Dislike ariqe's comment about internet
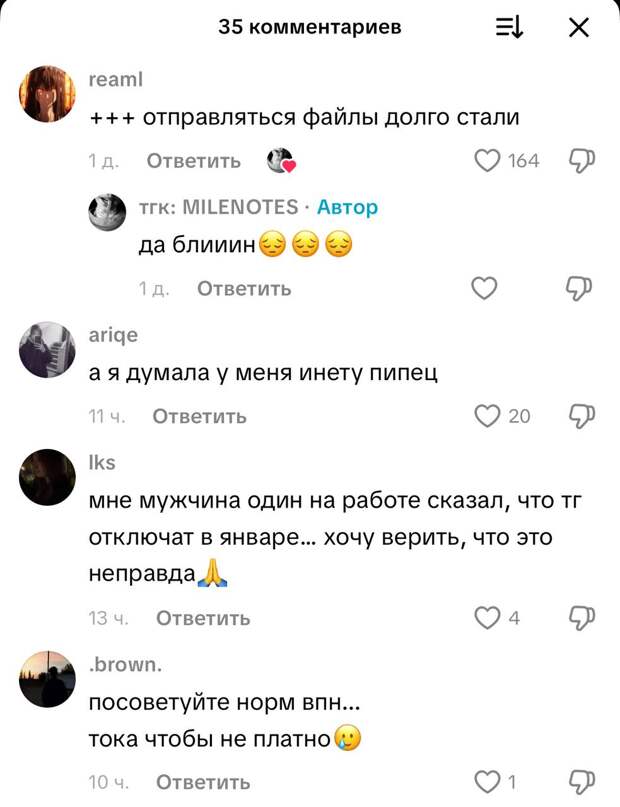This screenshot has height=807, width=620. coord(581,416)
